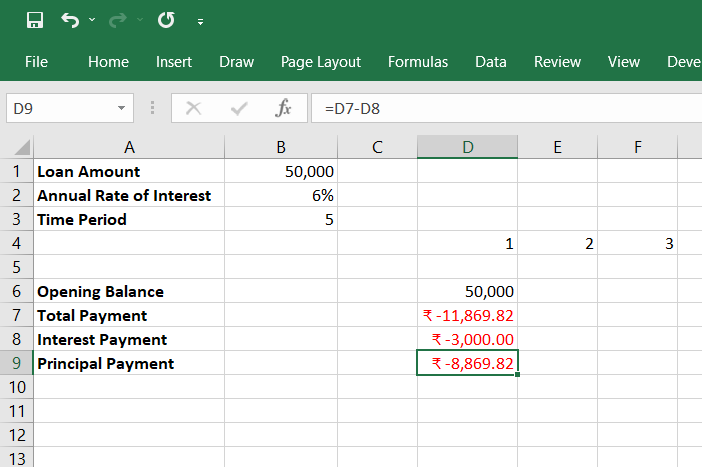
Task: Open the Undo history dropdown arrow
Action: [92, 20]
